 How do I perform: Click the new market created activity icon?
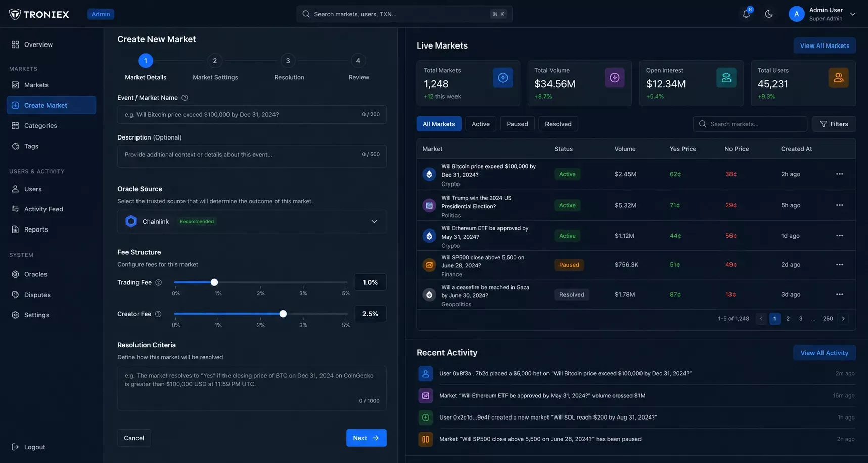pyautogui.click(x=426, y=418)
